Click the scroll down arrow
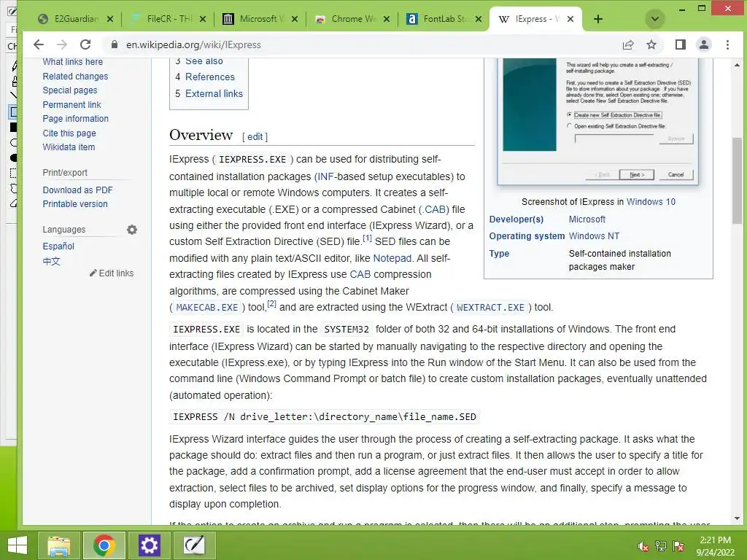Image resolution: width=747 pixels, height=560 pixels. 737,518
